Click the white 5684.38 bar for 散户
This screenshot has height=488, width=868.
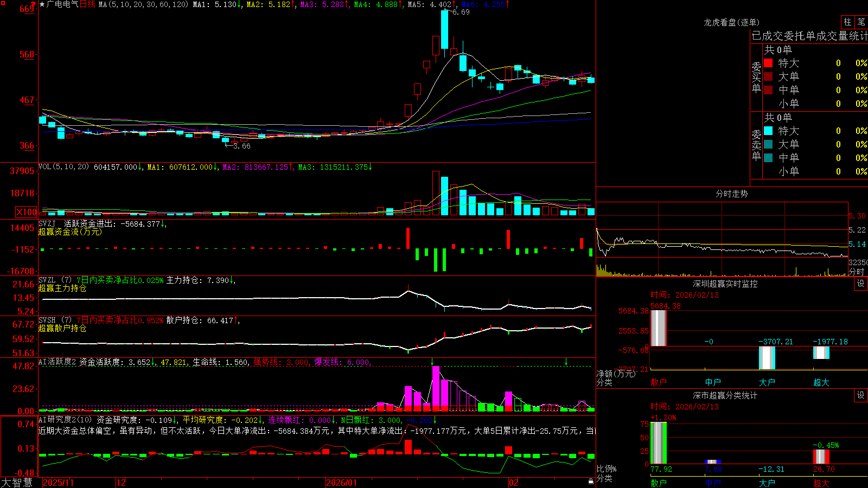tap(659, 328)
